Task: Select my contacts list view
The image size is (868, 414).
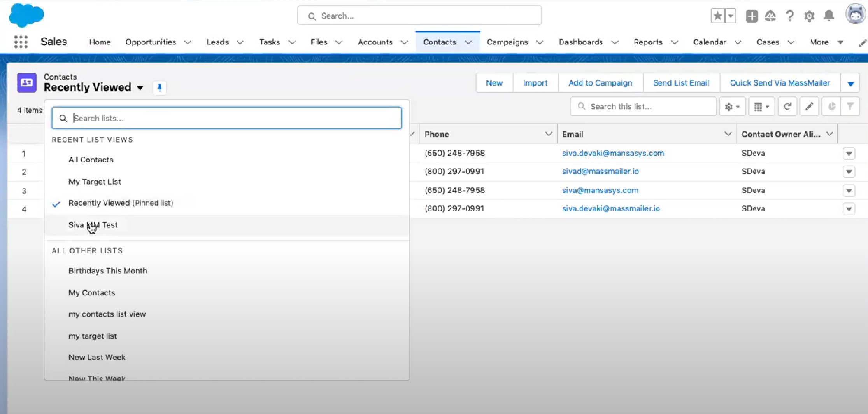Action: point(226,314)
